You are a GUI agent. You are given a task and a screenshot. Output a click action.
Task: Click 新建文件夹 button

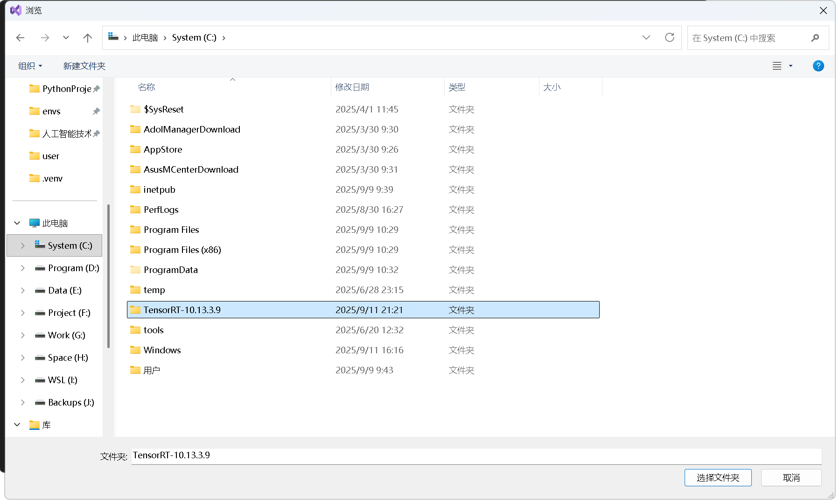click(x=84, y=66)
